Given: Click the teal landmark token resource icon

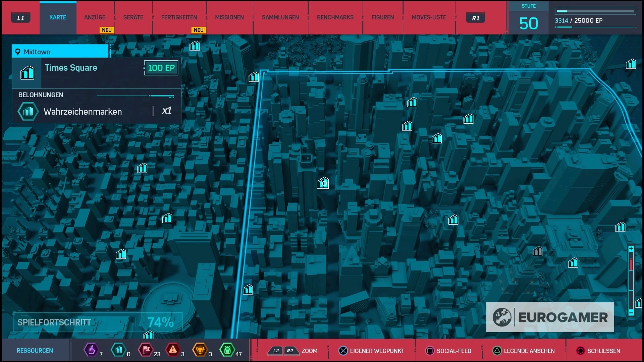Looking at the screenshot, I should click(x=118, y=350).
